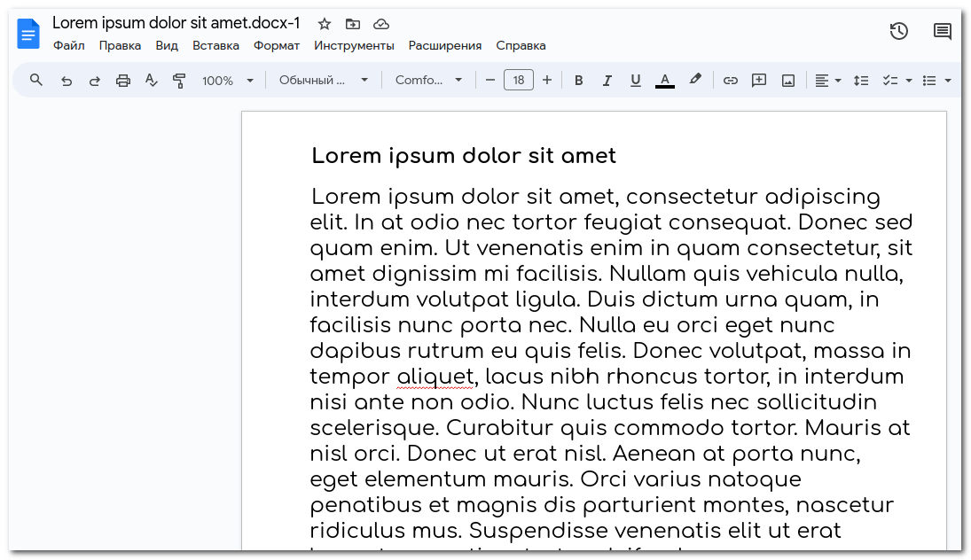Expand the checklist options arrow
The height and width of the screenshot is (560, 971).
pyautogui.click(x=909, y=81)
